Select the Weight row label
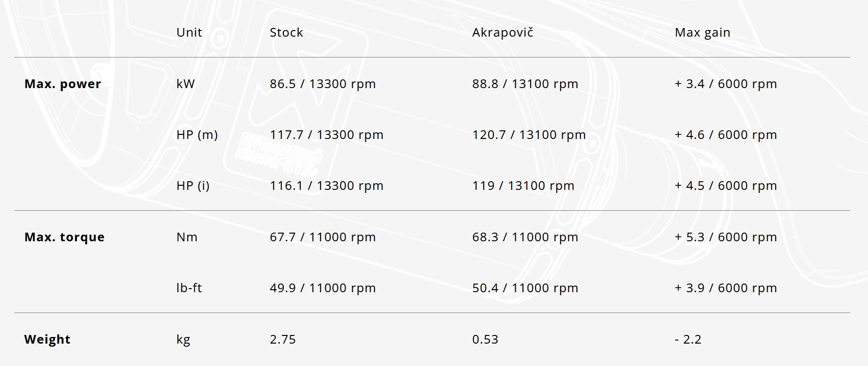This screenshot has width=868, height=366. click(47, 340)
